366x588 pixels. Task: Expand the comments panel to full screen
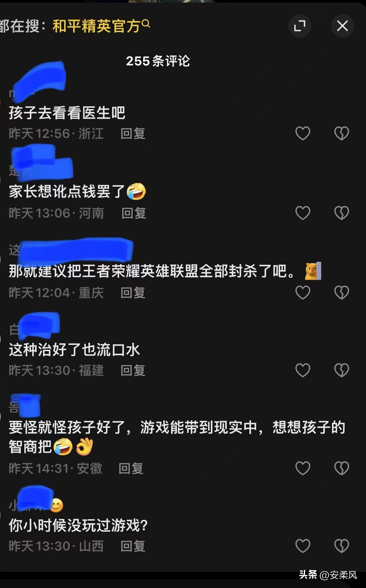[300, 26]
